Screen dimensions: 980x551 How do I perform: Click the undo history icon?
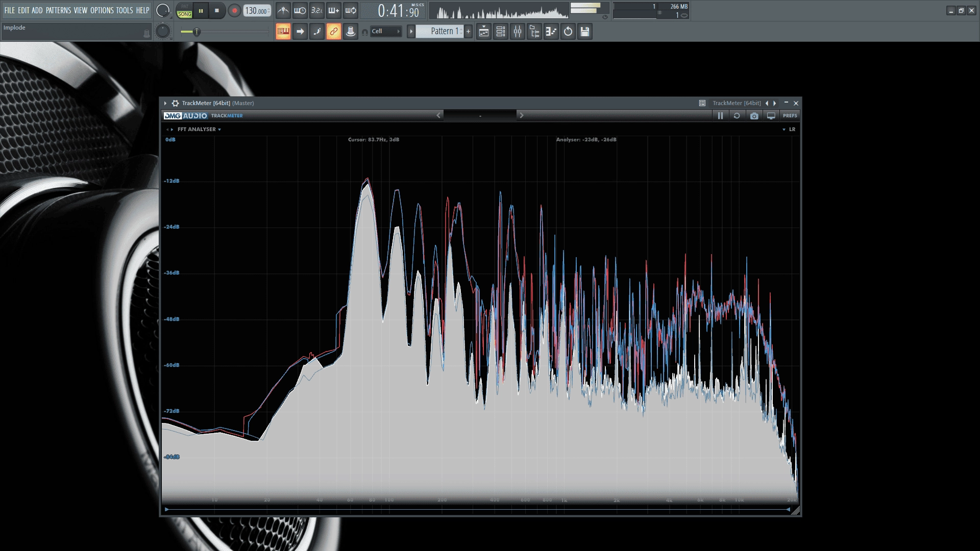click(568, 32)
